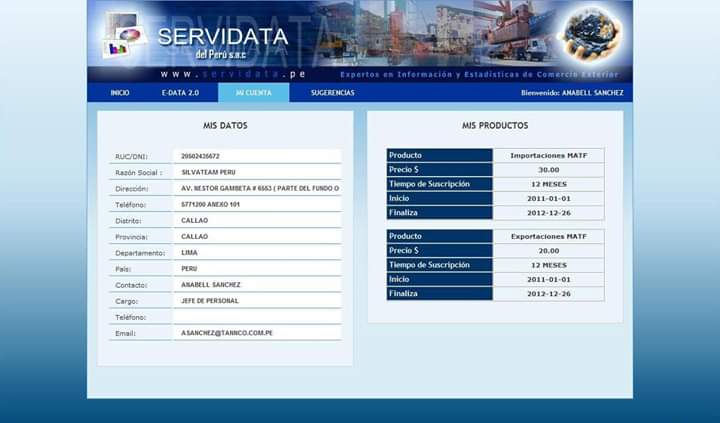The height and width of the screenshot is (423, 720).
Task: Click the Razón Social SILVATEAM PERU field
Action: tap(257, 172)
